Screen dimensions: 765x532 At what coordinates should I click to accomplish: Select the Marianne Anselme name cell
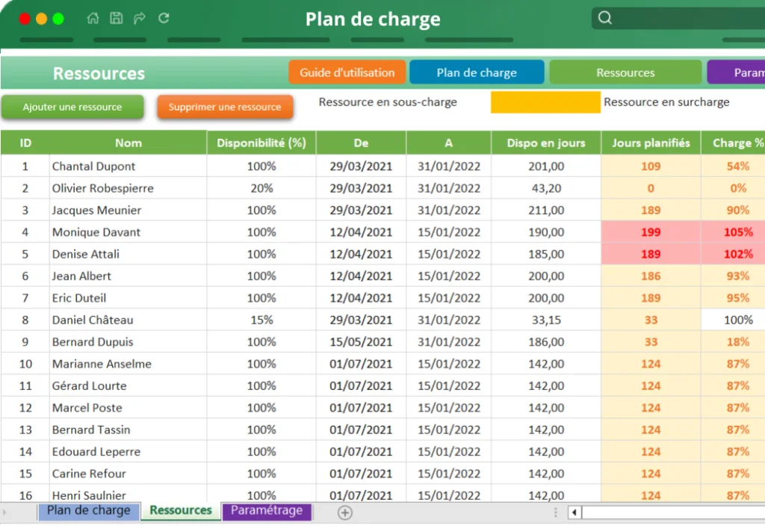[x=128, y=364]
